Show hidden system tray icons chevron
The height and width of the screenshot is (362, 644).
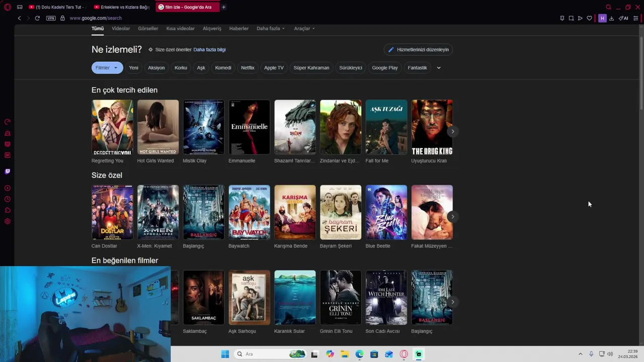pos(580,354)
